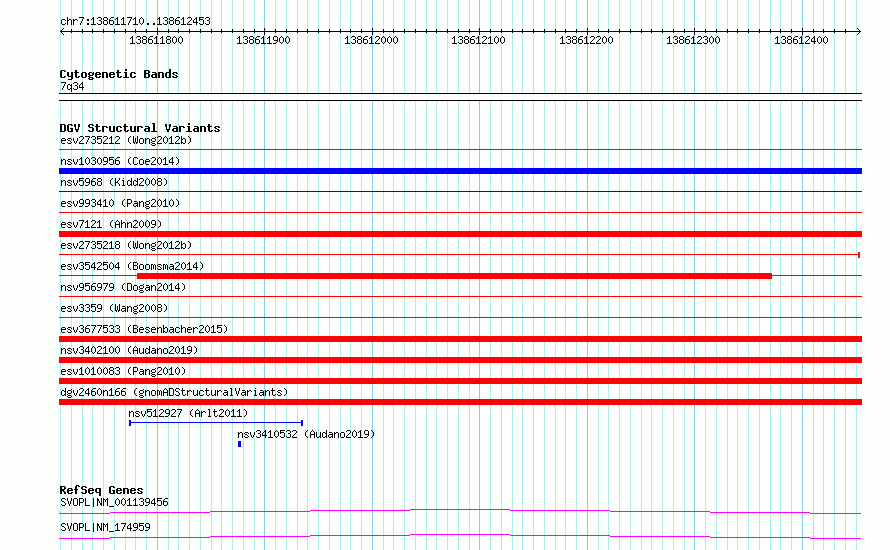Open dgv2460n166 (gnomADStructuralVariants) entry
The height and width of the screenshot is (550, 890).
pyautogui.click(x=174, y=392)
